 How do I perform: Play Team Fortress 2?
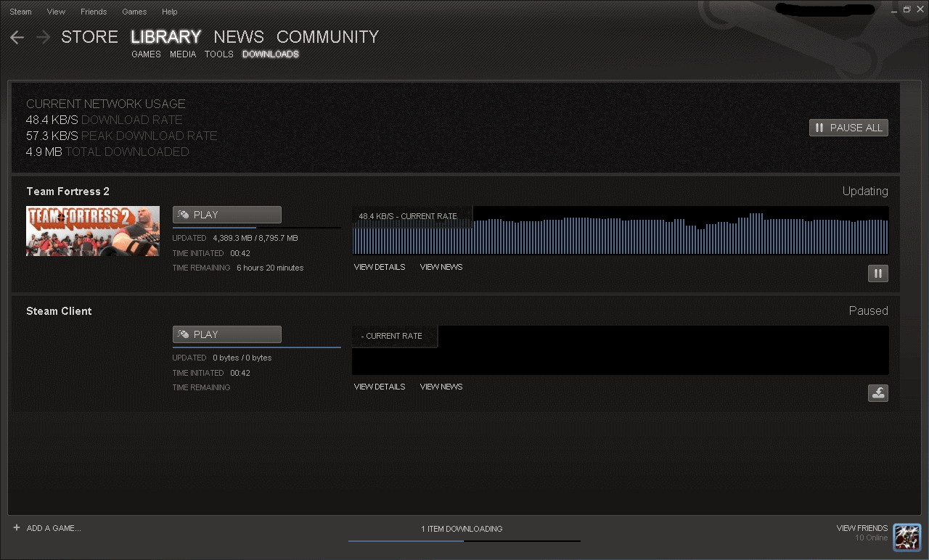227,215
